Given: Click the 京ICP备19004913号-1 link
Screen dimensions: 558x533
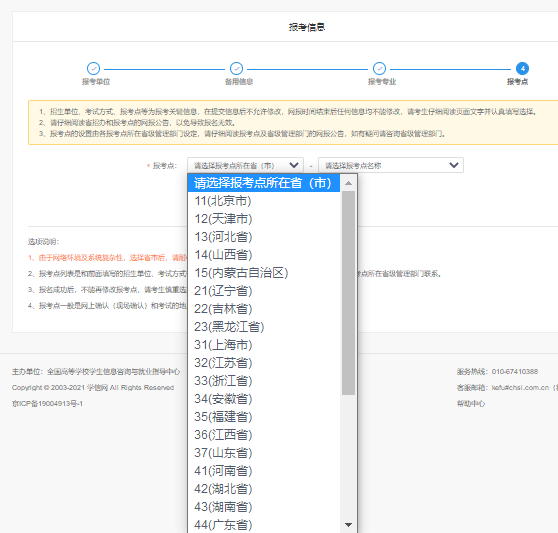Looking at the screenshot, I should pyautogui.click(x=47, y=403).
